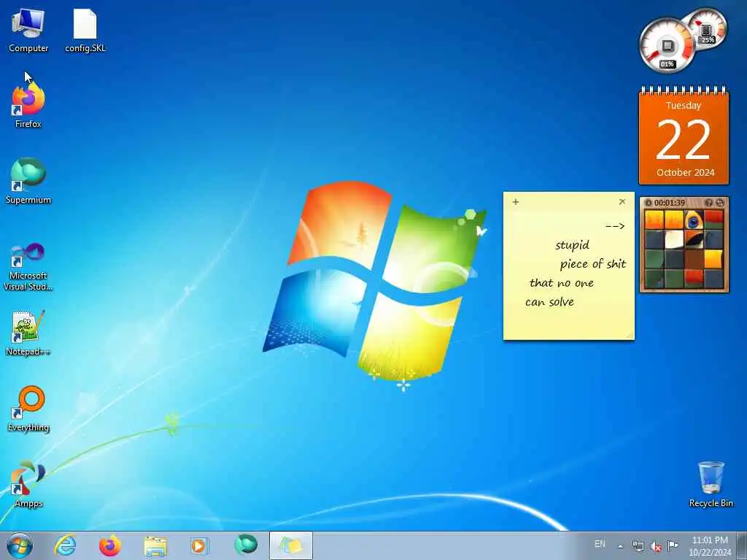Open the muted volume icon in tray

point(656,546)
